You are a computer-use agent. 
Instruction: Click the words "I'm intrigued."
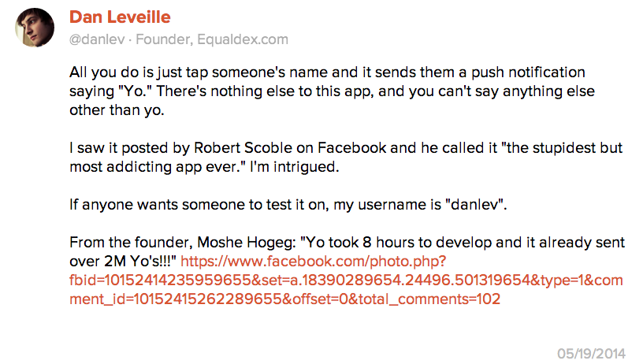point(295,167)
